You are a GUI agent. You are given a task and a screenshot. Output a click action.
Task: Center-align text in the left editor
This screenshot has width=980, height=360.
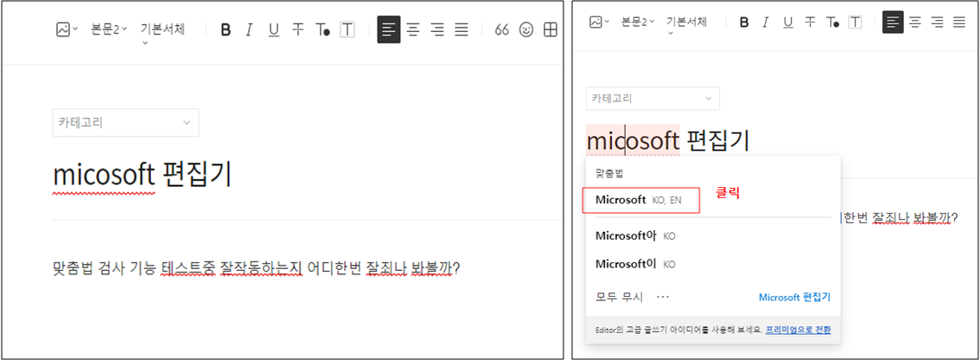click(413, 29)
